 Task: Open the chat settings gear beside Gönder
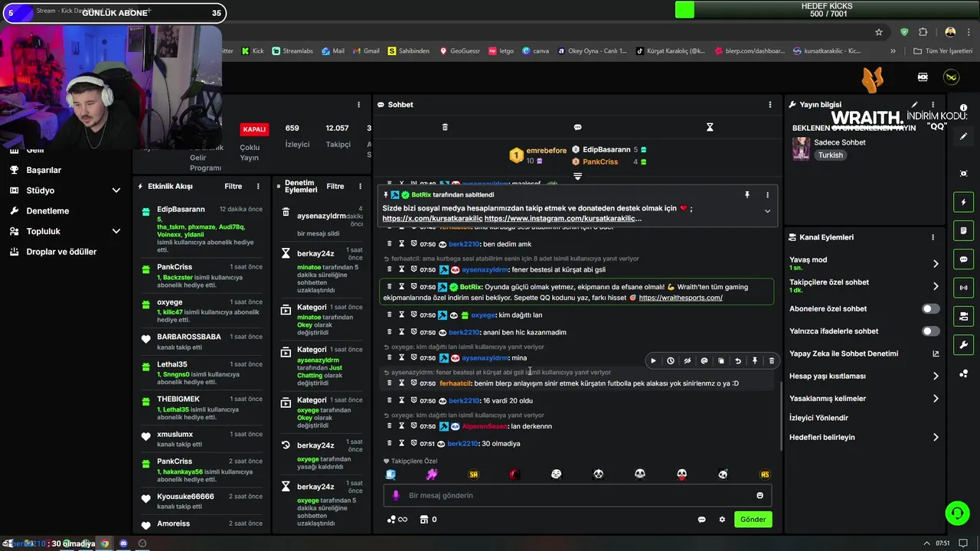[722, 520]
